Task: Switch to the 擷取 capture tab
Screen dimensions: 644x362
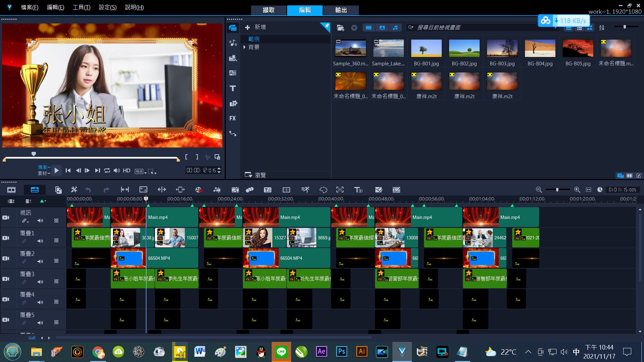Action: click(x=269, y=10)
